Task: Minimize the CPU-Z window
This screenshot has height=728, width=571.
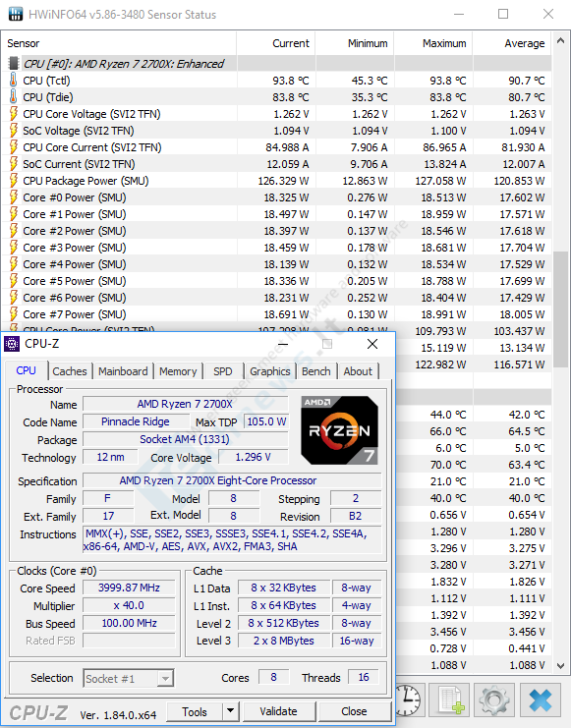Action: [283, 344]
